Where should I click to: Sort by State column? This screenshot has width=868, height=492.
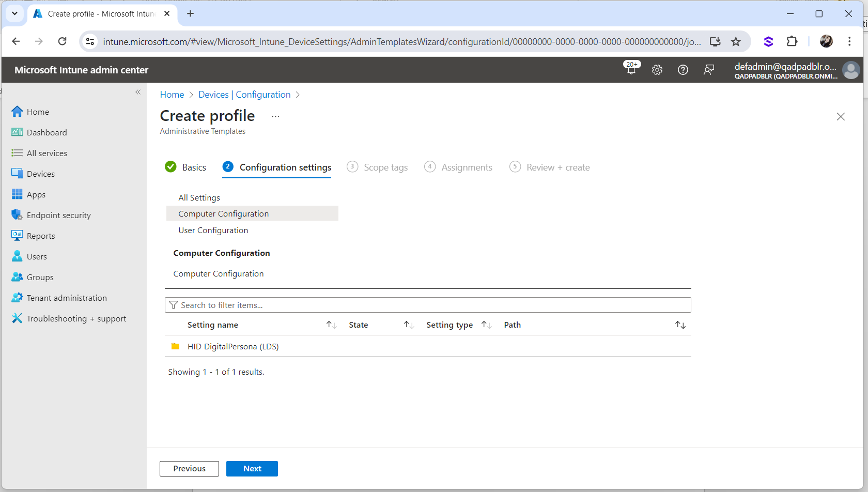pyautogui.click(x=409, y=325)
